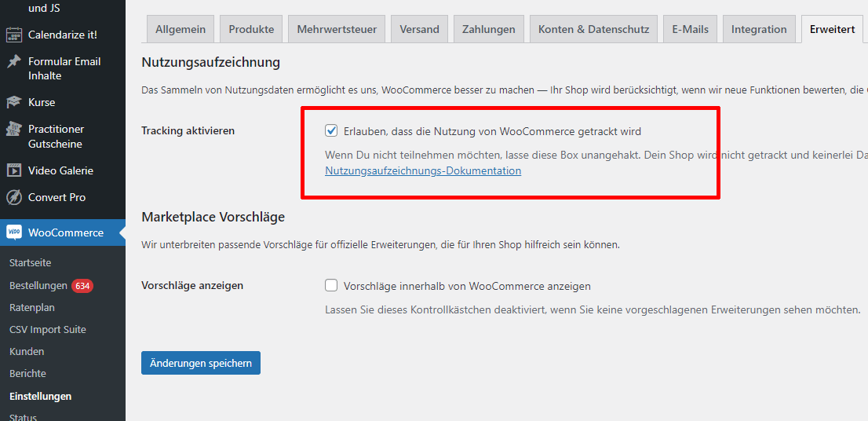This screenshot has height=421, width=868.
Task: Click the pin icon beside Formular Email Inhalte
Action: tap(14, 61)
